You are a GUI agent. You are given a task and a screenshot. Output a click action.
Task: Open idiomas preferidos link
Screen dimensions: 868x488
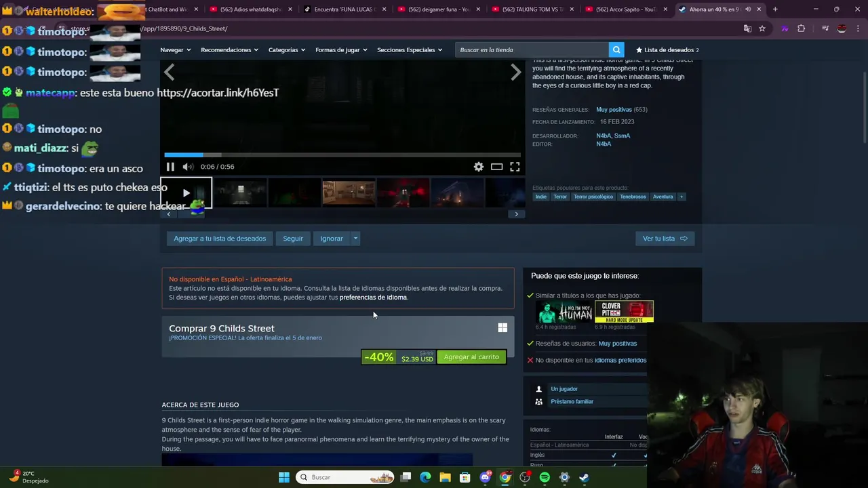620,361
